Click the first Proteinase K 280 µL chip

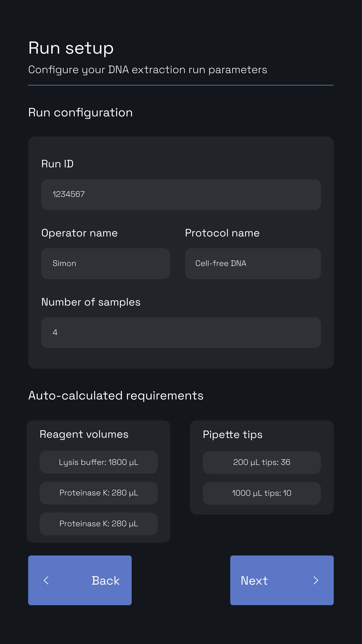tap(98, 493)
